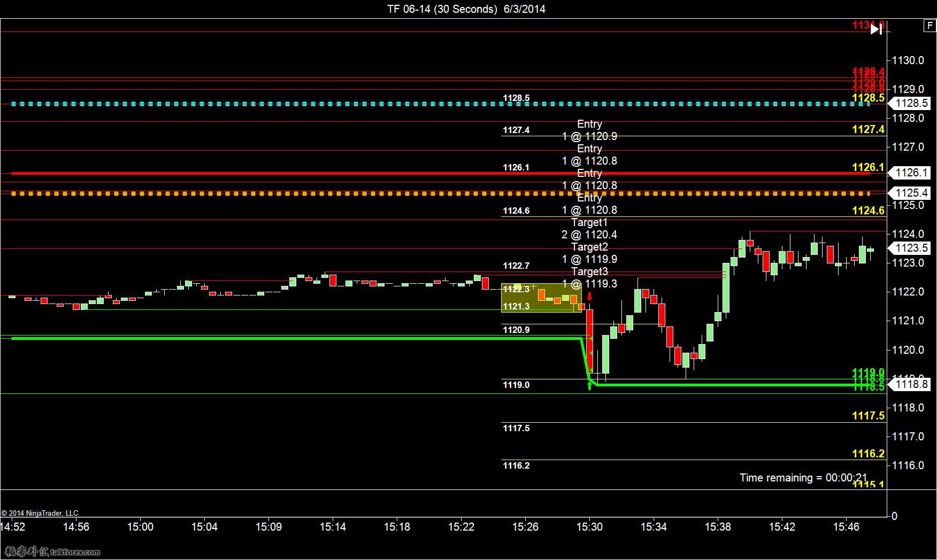This screenshot has width=937, height=560.
Task: Select the Target1 2 @ 1120.4 label
Action: click(589, 228)
